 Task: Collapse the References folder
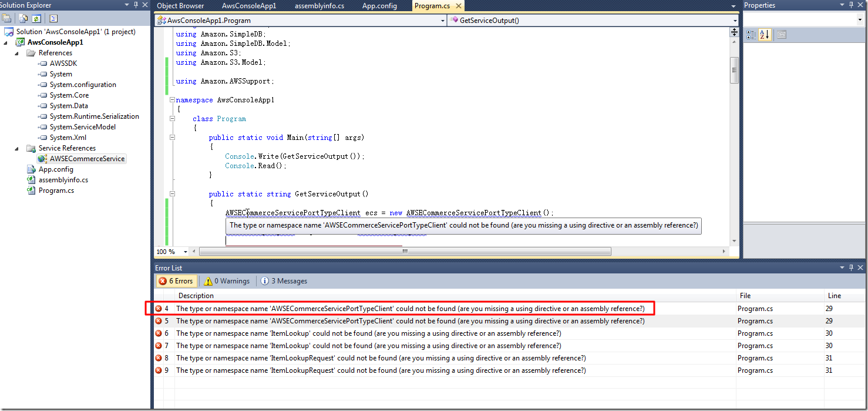pyautogui.click(x=18, y=53)
